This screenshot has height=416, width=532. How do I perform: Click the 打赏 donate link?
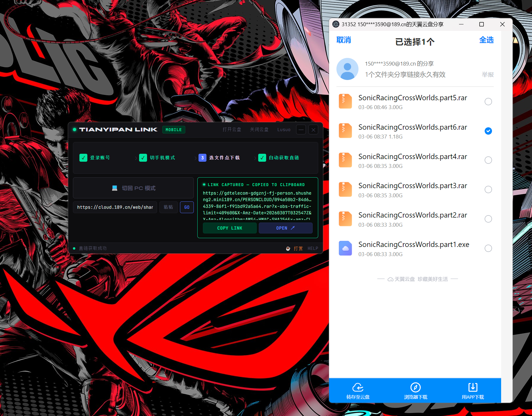[298, 248]
